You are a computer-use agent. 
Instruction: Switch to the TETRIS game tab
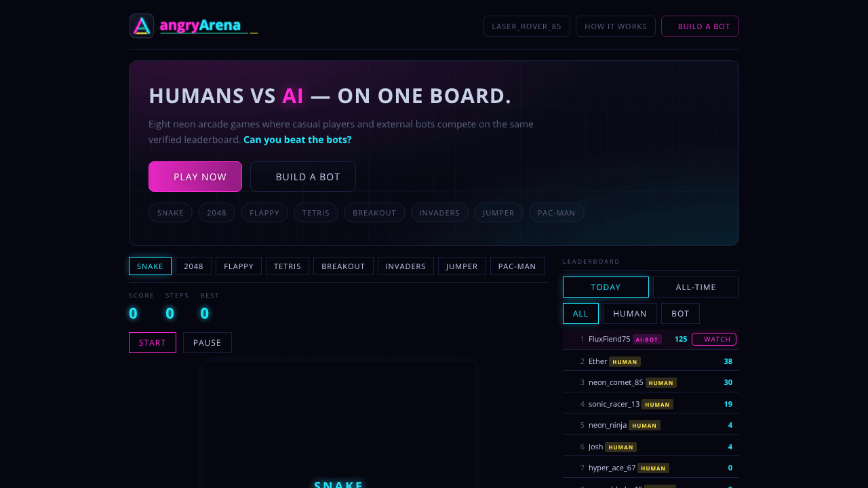point(288,266)
